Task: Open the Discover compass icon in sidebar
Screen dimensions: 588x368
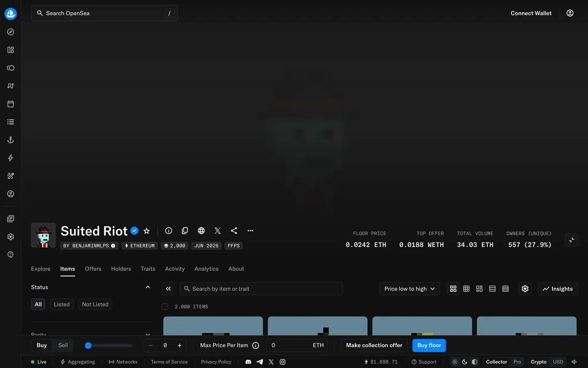Action: pyautogui.click(x=11, y=32)
